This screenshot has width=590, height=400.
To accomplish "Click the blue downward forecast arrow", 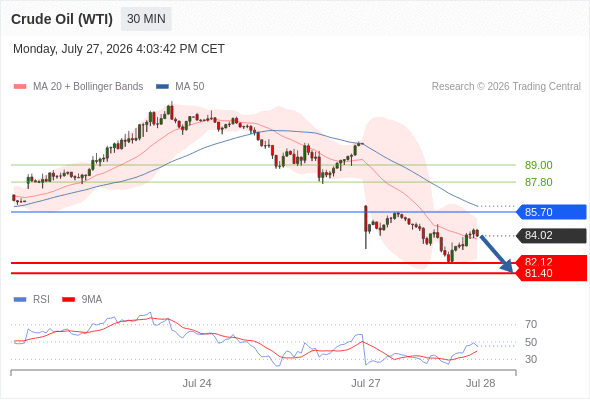I will 496,253.
